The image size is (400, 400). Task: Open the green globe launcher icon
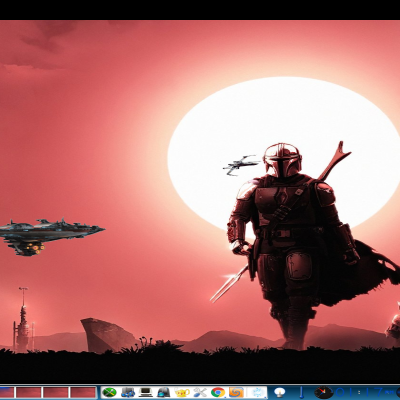[109, 392]
